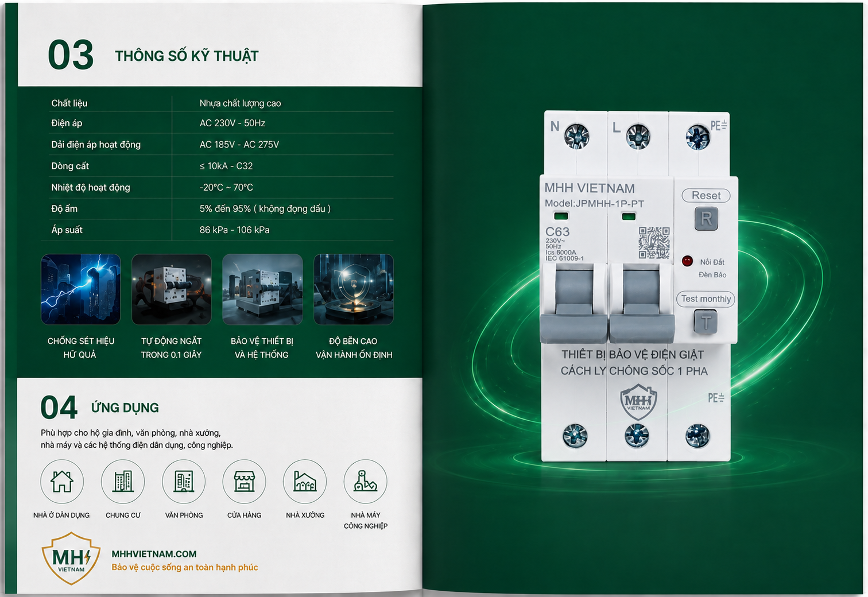Click the right green status window
868x597 pixels.
629,216
